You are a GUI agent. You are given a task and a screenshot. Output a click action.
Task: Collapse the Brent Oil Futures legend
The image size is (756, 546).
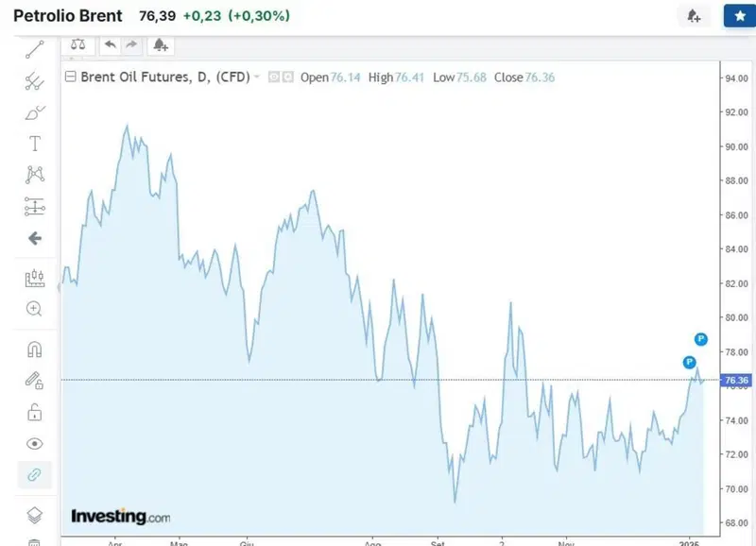70,77
